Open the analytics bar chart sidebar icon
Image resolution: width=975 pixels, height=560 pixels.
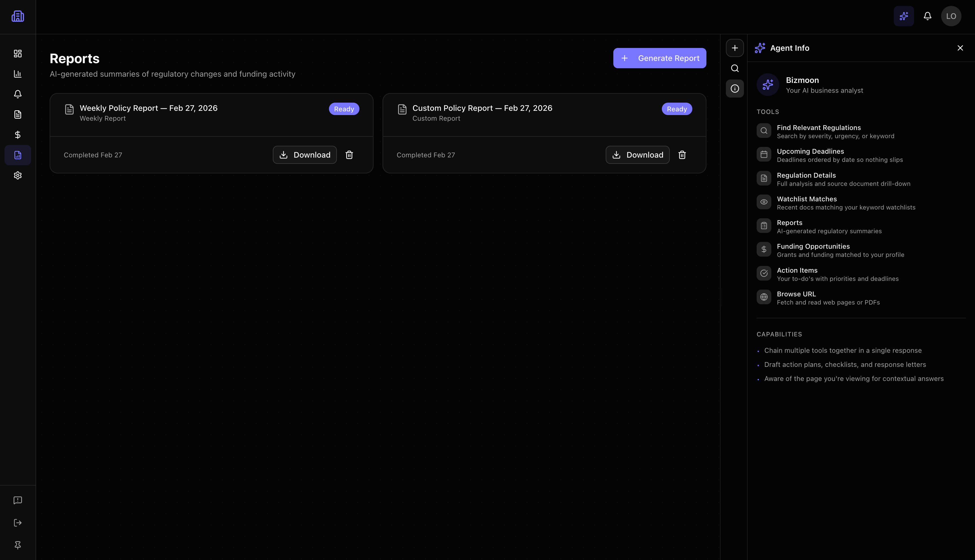pyautogui.click(x=18, y=74)
